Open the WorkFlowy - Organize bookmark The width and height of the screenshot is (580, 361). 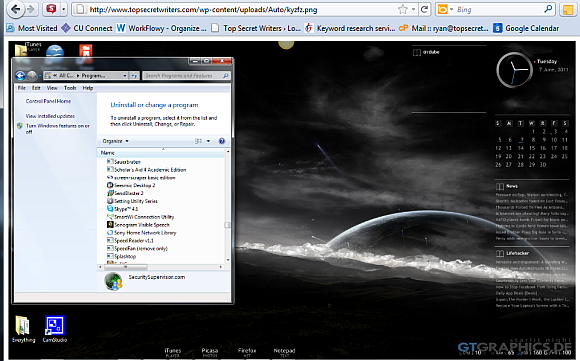[161, 28]
